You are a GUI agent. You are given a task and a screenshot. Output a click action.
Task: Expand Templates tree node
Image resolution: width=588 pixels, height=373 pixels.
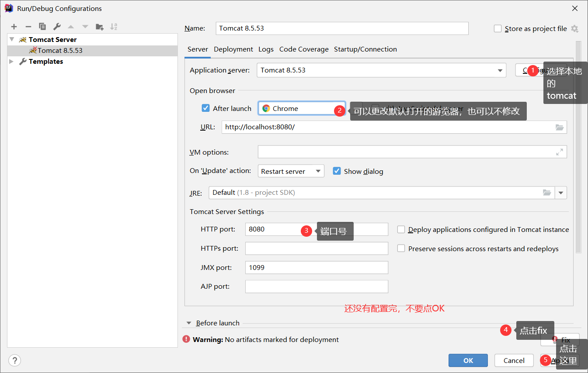(x=12, y=62)
